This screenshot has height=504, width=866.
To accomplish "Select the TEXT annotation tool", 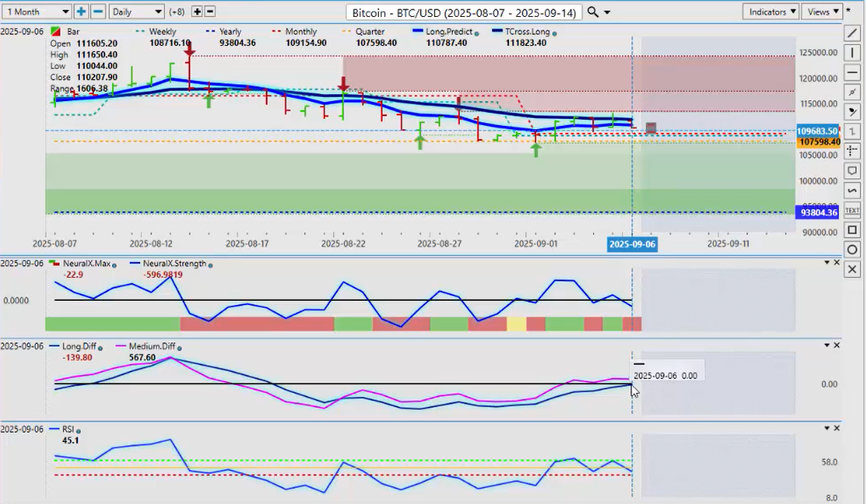I will (852, 210).
